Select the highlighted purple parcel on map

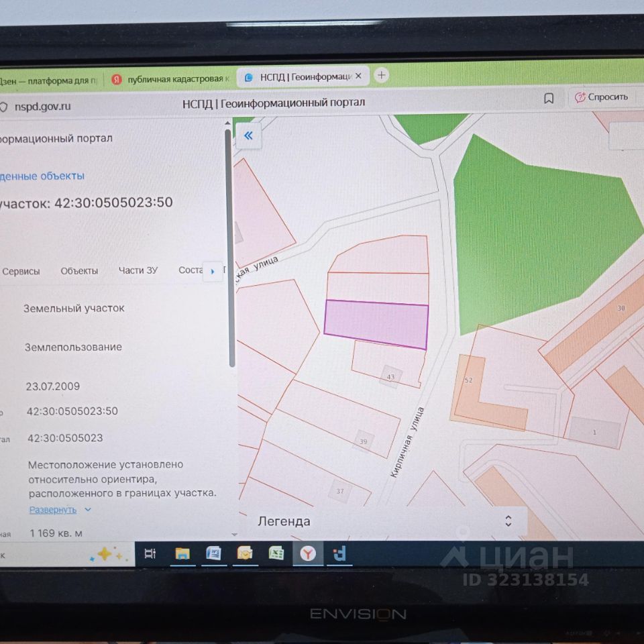(x=376, y=323)
